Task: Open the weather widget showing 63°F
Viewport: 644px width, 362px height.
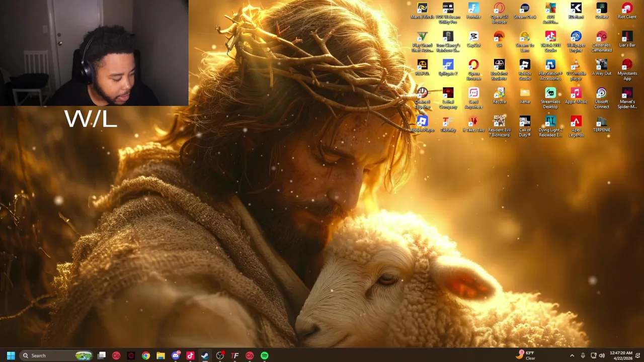Action: 526,355
